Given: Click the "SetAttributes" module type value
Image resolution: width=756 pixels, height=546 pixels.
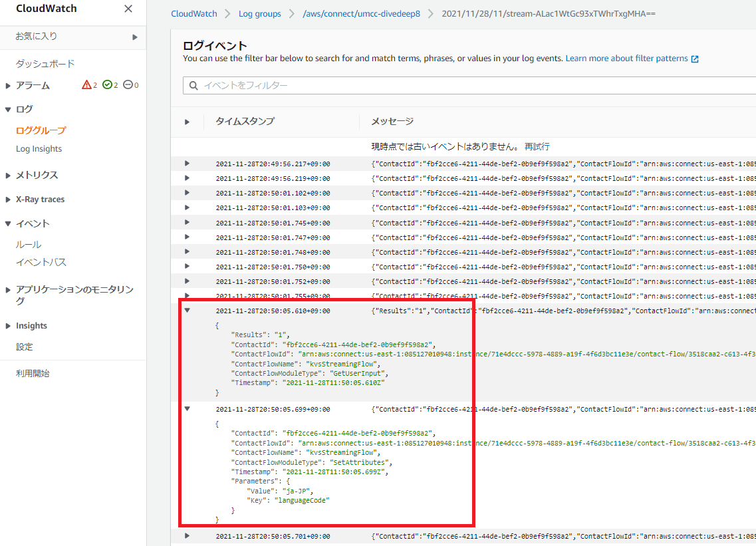Looking at the screenshot, I should (360, 462).
